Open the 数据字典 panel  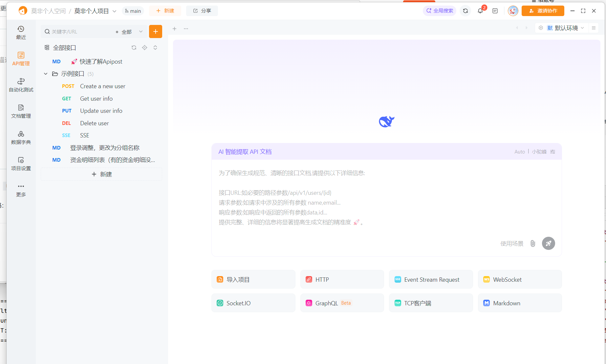coord(21,137)
